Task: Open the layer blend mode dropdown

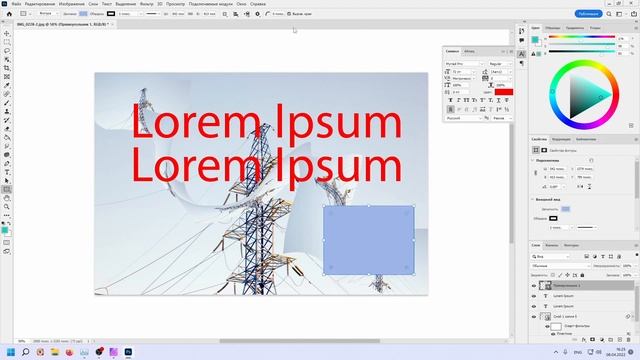Action: (x=560, y=266)
